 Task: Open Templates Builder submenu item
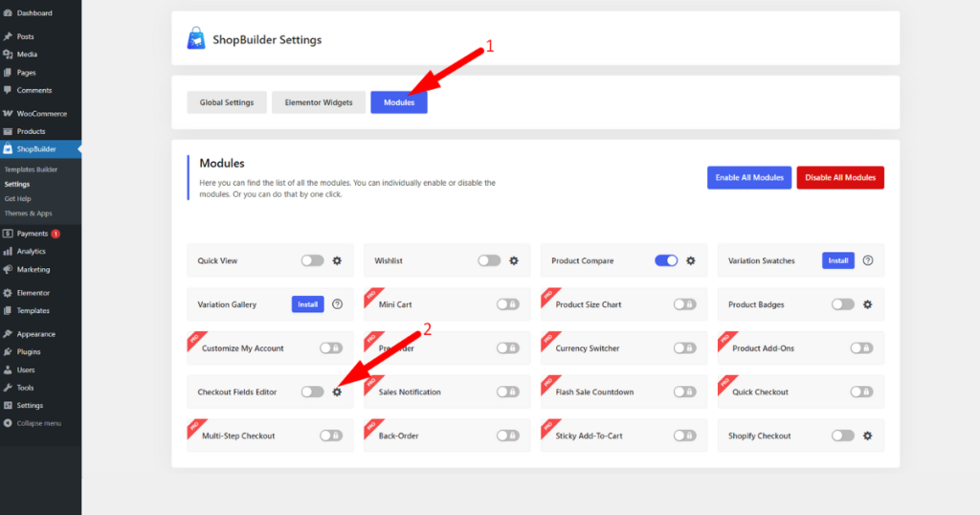click(31, 169)
